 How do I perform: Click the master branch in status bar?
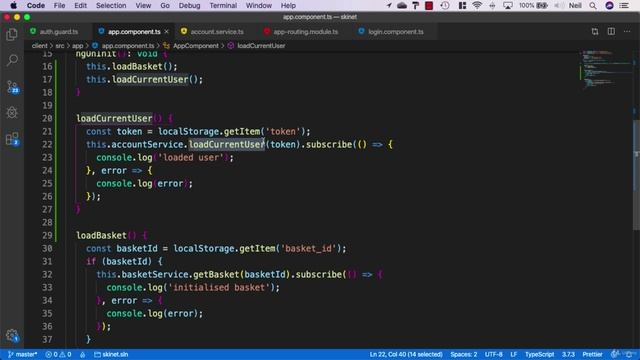(22, 354)
